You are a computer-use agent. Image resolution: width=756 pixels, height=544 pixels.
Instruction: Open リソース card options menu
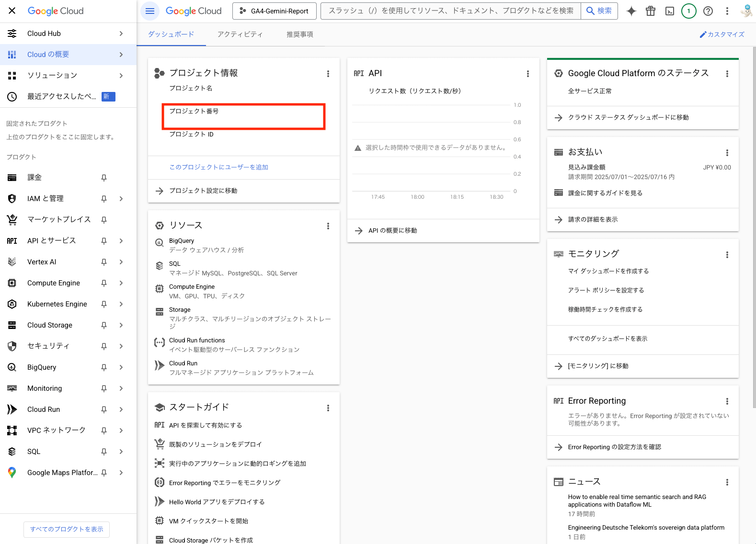click(x=328, y=226)
